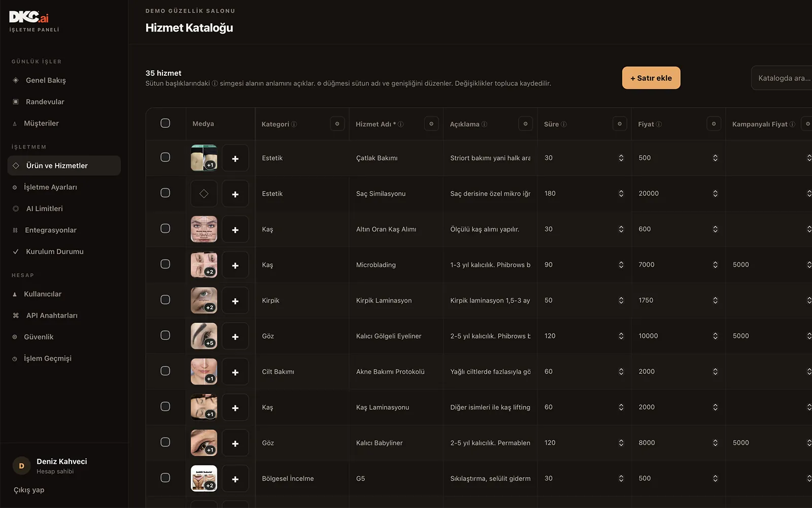The width and height of the screenshot is (812, 508).
Task: Check the Akne Bakımı Protokolü row
Action: pos(165,371)
